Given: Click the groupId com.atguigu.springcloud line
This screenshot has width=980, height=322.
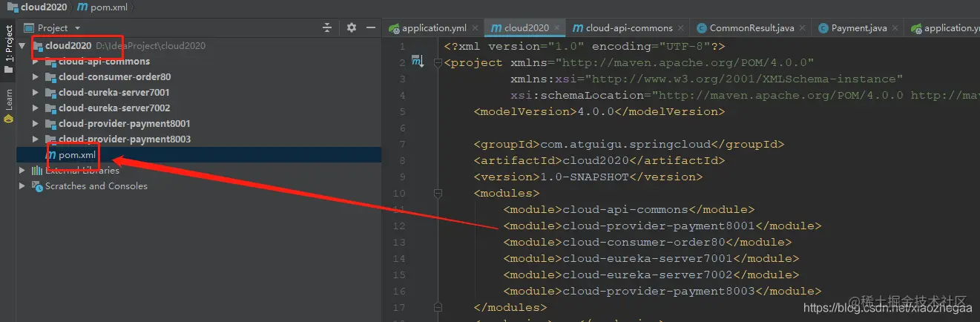Looking at the screenshot, I should tap(629, 144).
